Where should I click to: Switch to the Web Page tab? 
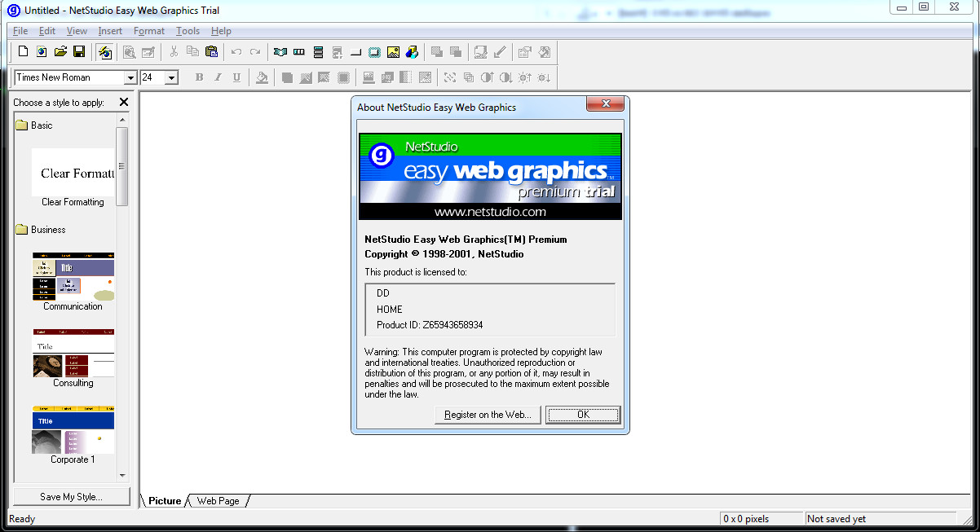[x=218, y=501]
